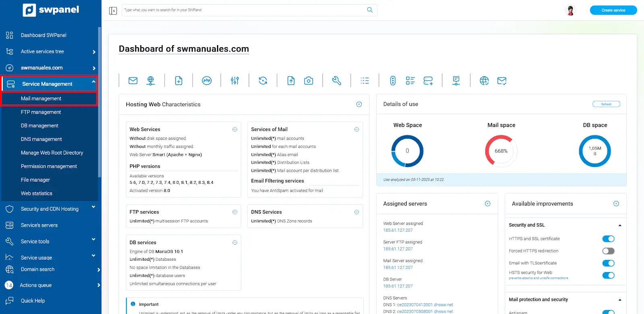Collapse sidebar with the panel toggle icon
The width and height of the screenshot is (644, 314).
pos(113,10)
